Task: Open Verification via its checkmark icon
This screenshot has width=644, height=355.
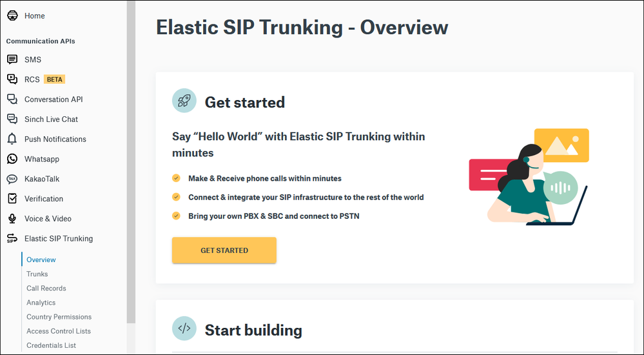Action: tap(12, 199)
